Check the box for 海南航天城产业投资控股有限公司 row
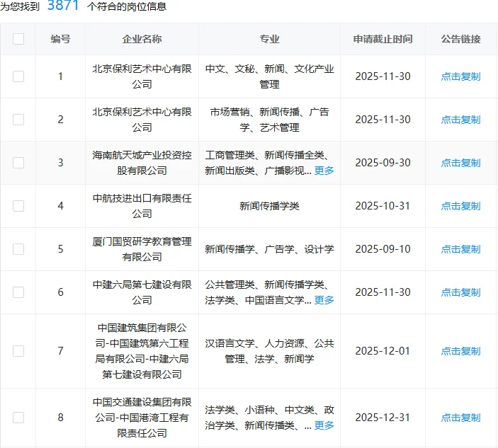Screen dimensions: 498x448 pyautogui.click(x=18, y=163)
